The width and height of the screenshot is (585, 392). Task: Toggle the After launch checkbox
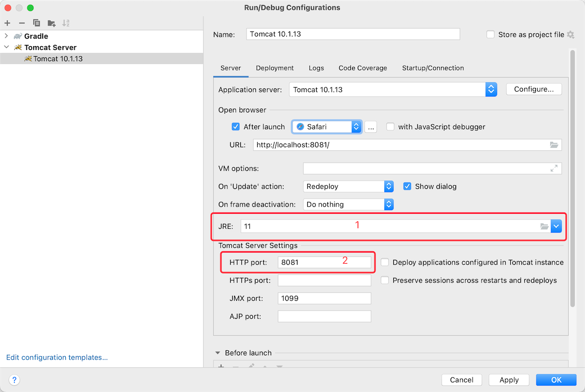click(x=236, y=127)
